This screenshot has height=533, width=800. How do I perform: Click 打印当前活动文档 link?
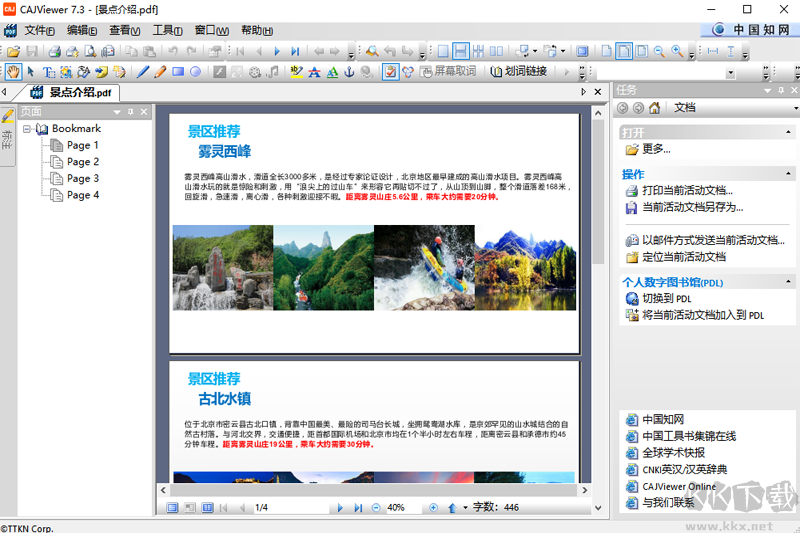tap(686, 190)
